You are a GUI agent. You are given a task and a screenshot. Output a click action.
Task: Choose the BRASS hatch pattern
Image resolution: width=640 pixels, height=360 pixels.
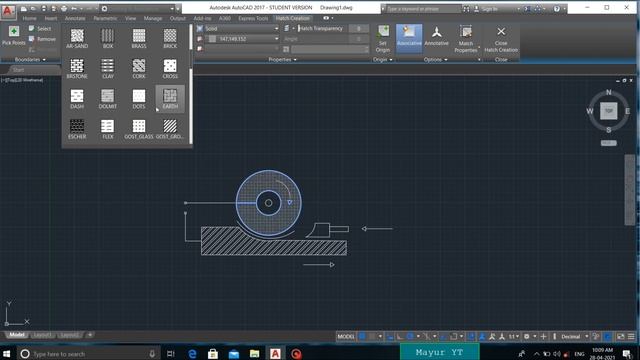[139, 39]
